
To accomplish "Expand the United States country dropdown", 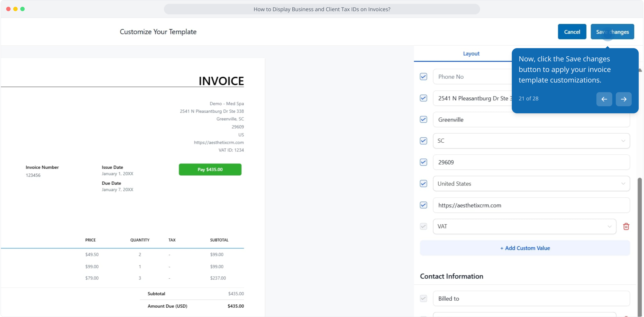I will tap(531, 184).
